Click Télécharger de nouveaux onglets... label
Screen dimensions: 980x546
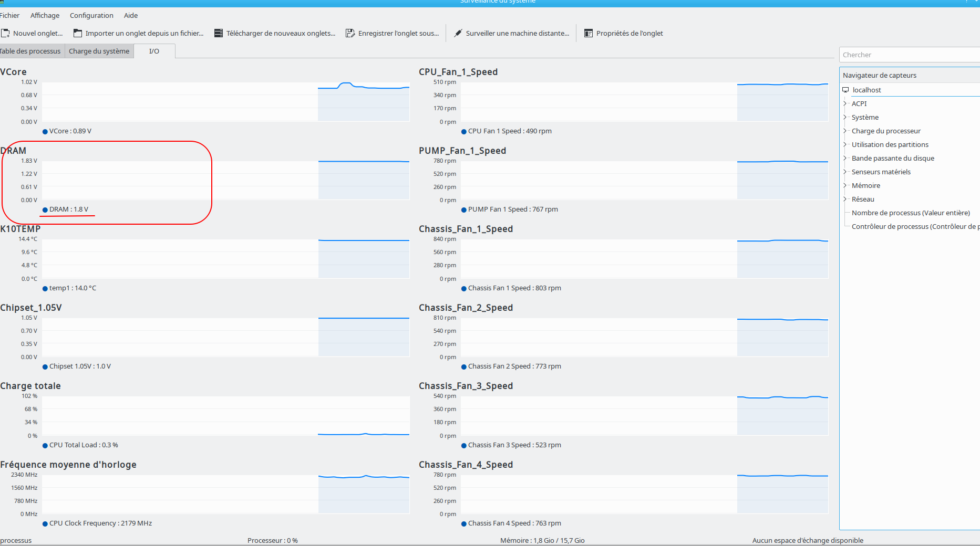coord(281,33)
